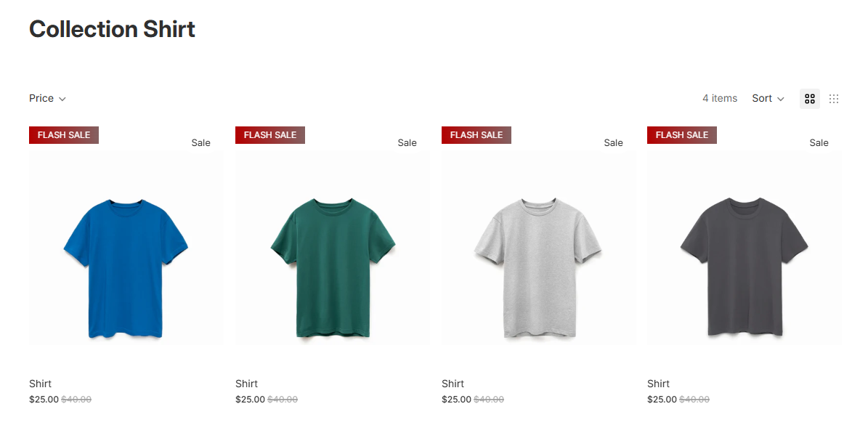Click the Shirt title under green shirt
The width and height of the screenshot is (868, 425).
pos(246,384)
